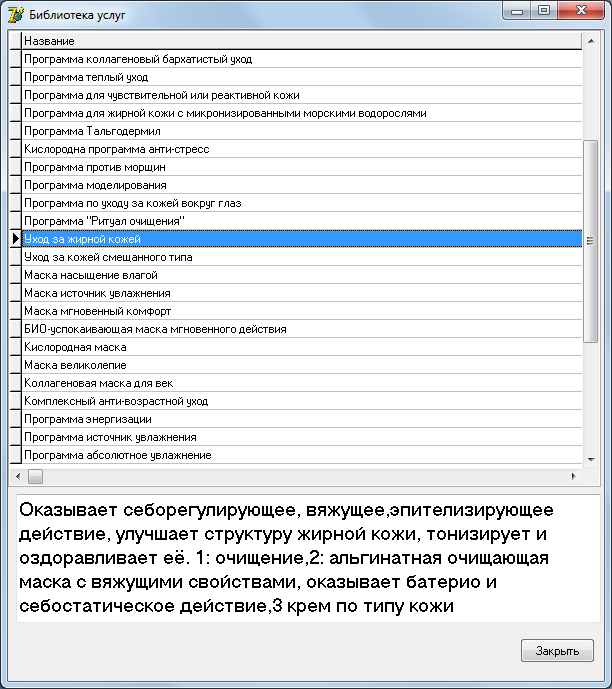
Task: Select row Маска насыщение влагой
Action: tap(302, 275)
